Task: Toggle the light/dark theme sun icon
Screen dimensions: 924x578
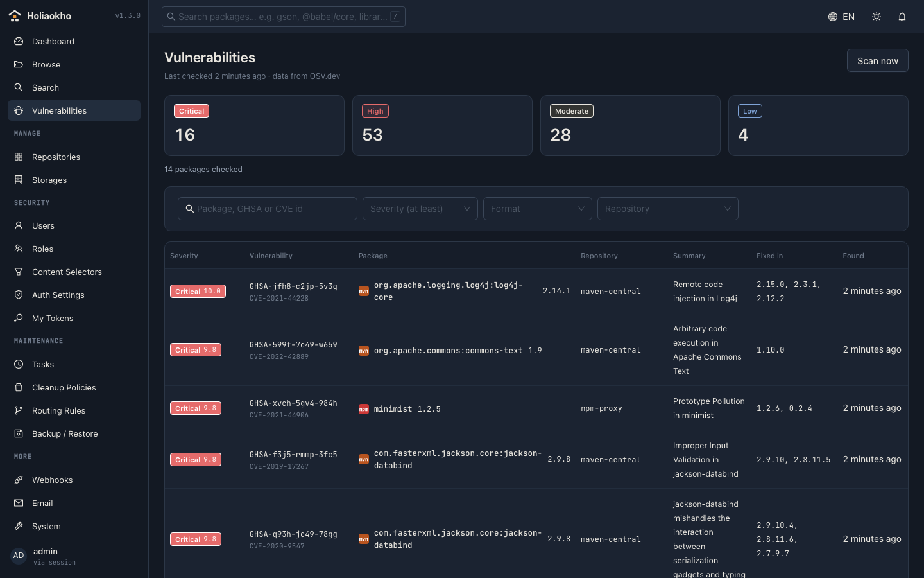Action: (x=877, y=17)
